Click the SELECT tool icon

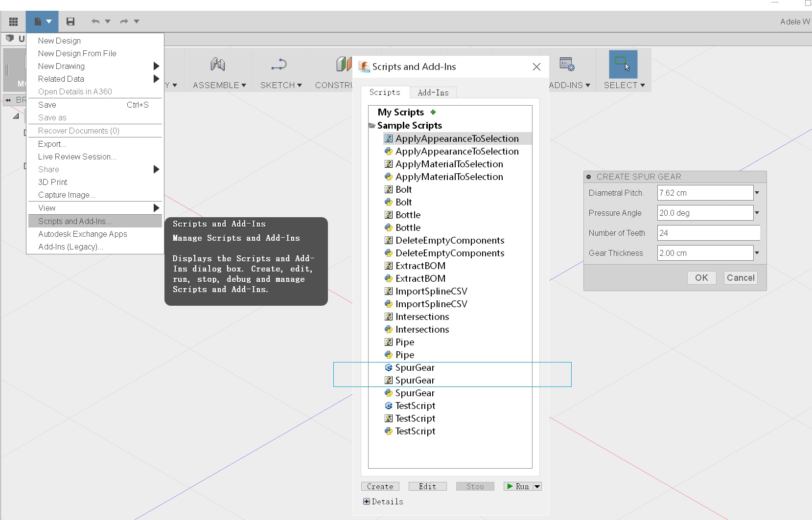(624, 64)
